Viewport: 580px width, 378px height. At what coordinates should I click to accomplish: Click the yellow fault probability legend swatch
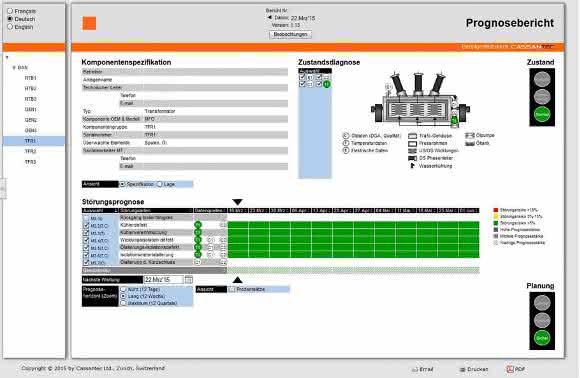496,217
